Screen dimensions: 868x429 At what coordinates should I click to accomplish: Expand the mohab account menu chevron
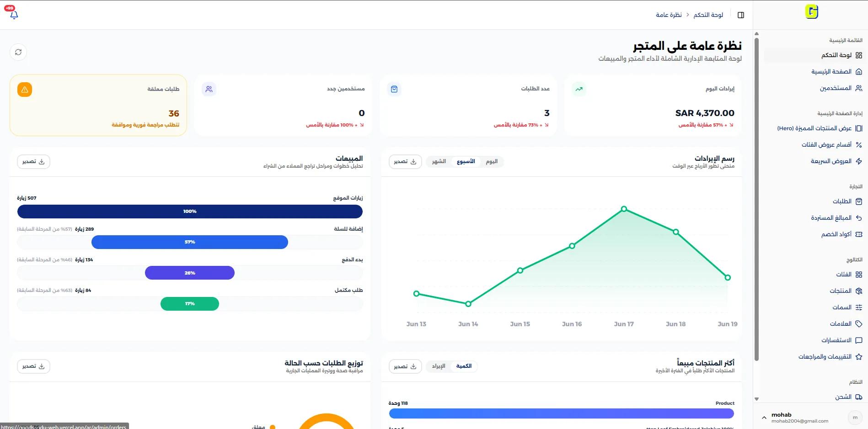(764, 418)
